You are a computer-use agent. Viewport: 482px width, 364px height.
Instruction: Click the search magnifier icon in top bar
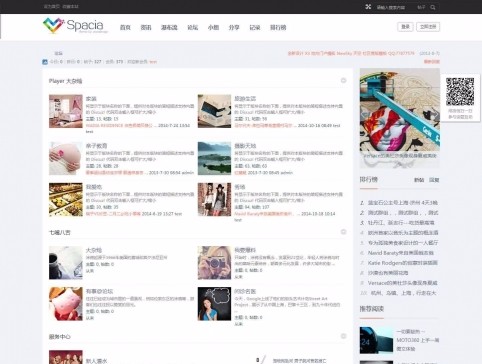click(433, 7)
